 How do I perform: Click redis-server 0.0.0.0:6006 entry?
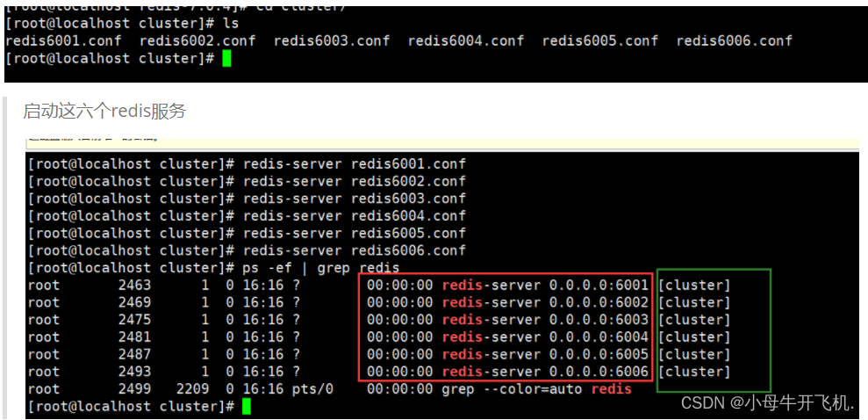pos(545,372)
